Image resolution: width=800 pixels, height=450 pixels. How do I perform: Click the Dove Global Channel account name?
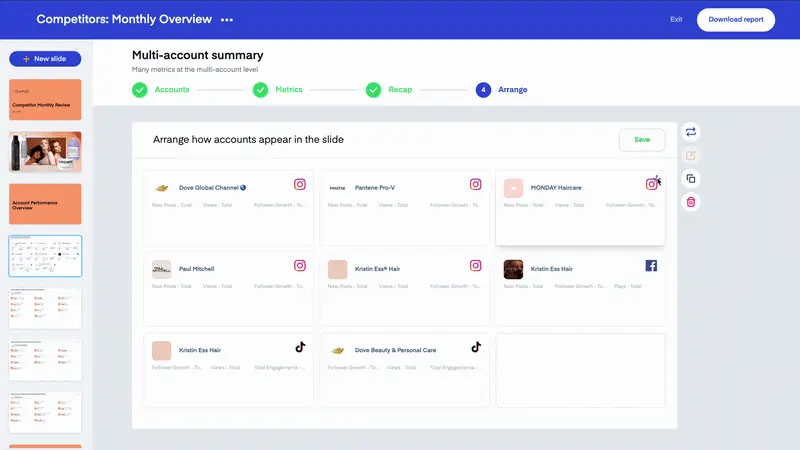pos(212,188)
